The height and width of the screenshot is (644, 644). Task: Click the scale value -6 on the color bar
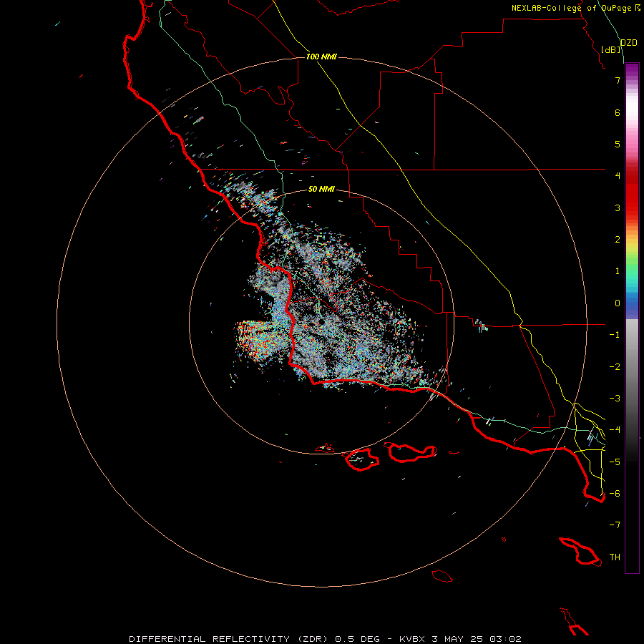615,493
